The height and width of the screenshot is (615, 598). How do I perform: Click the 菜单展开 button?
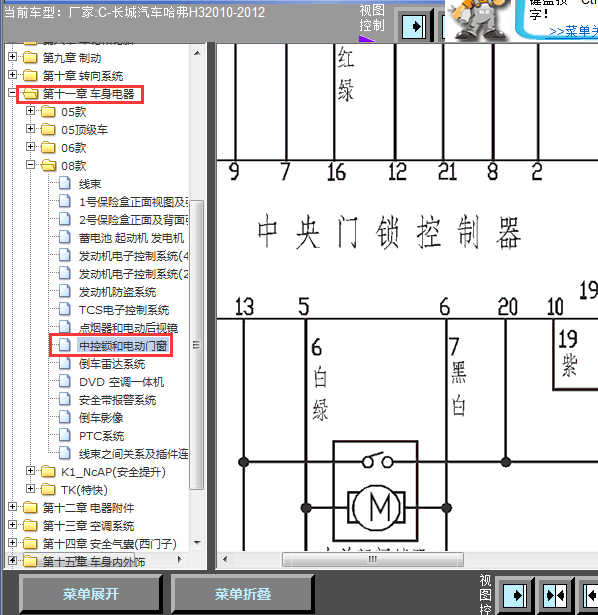pyautogui.click(x=91, y=594)
